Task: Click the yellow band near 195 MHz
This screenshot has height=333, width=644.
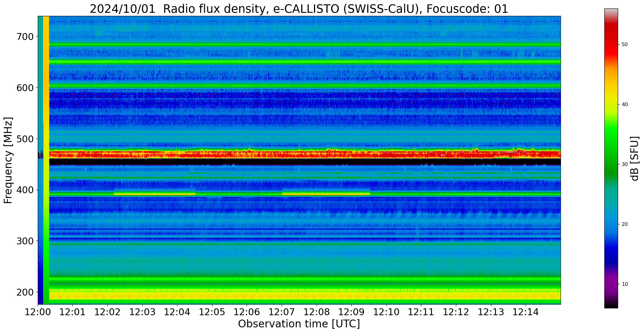Action: click(305, 295)
